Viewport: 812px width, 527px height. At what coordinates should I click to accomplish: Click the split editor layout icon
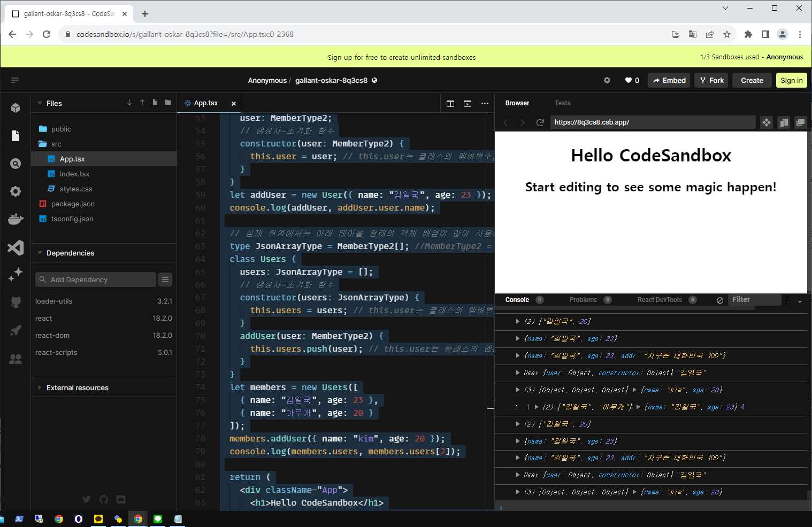[450, 104]
